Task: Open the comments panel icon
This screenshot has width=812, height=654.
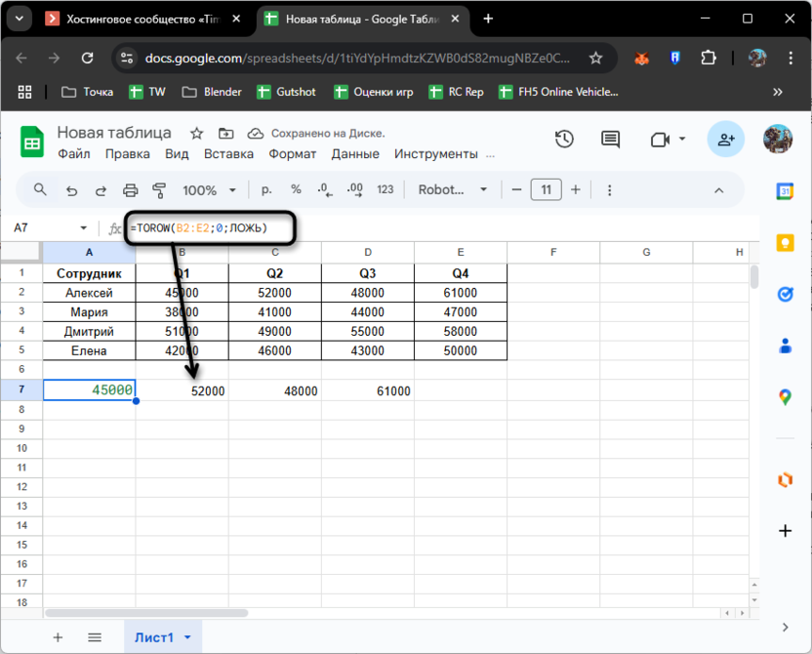Action: coord(610,140)
